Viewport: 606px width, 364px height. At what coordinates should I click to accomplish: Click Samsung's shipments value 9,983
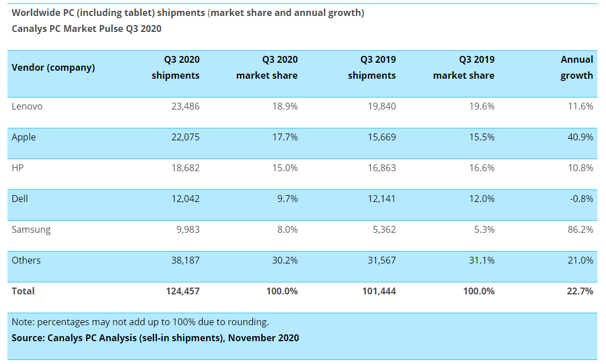tap(188, 229)
